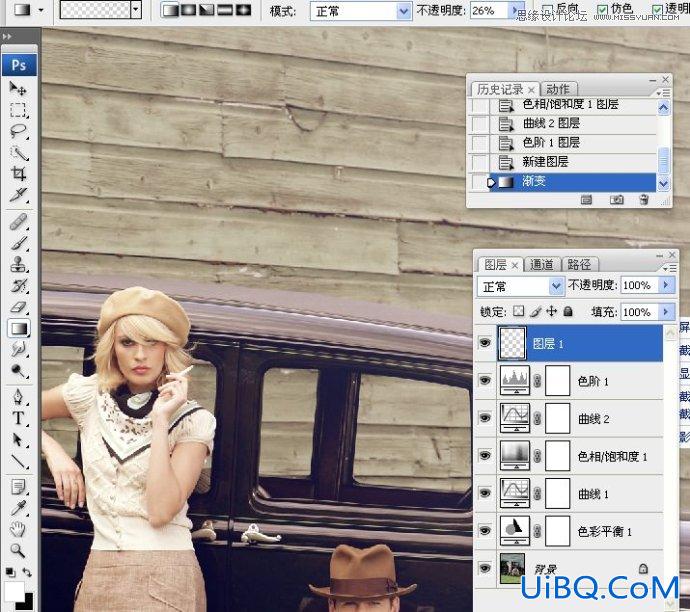Open layer blend mode 正常 dropdown

click(520, 286)
